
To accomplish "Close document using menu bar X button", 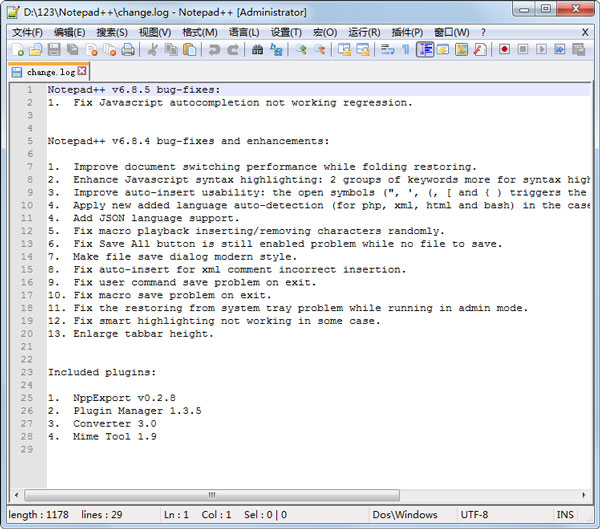I will (585, 33).
